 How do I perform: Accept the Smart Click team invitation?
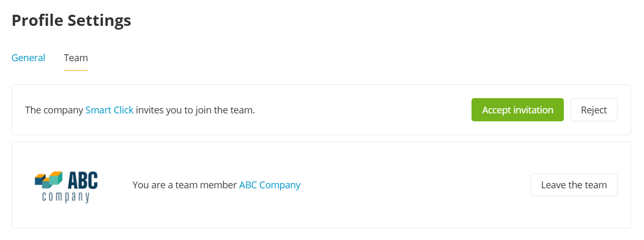(x=517, y=110)
